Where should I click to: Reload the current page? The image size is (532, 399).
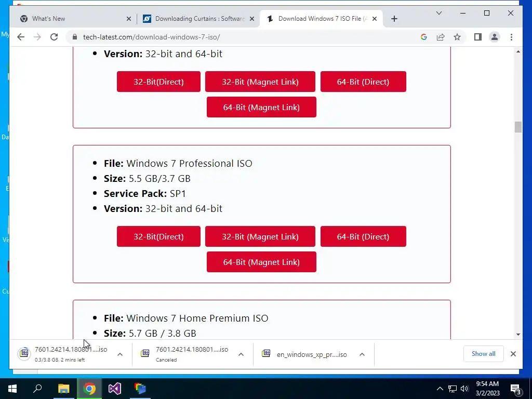[x=54, y=37]
